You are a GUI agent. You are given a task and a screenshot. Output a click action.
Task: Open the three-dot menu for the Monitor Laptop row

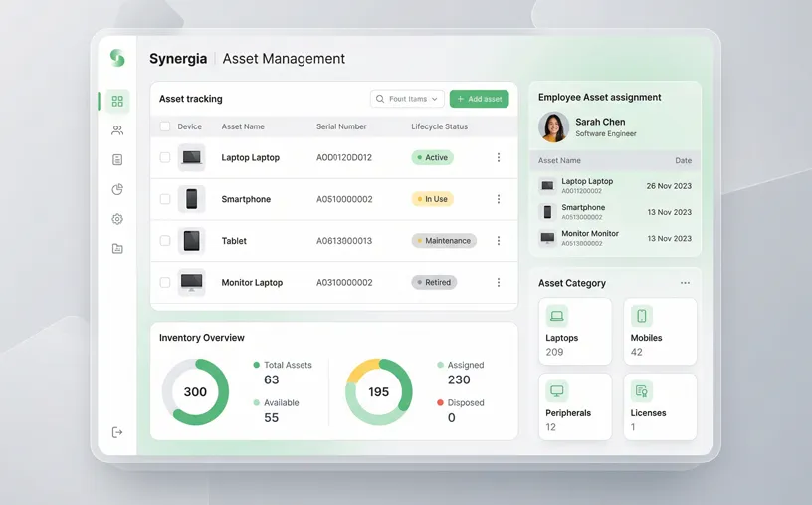pyautogui.click(x=499, y=282)
